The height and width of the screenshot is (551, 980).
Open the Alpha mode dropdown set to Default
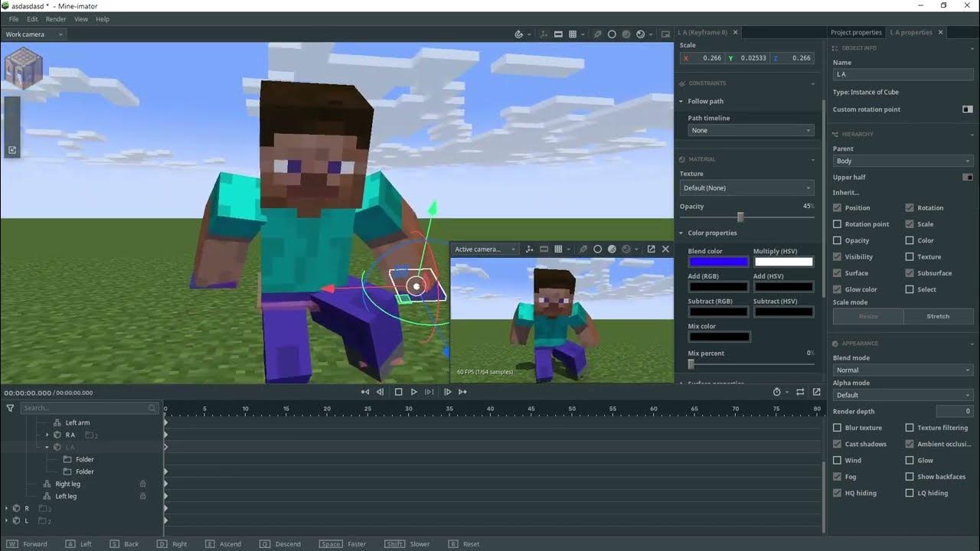coord(903,395)
